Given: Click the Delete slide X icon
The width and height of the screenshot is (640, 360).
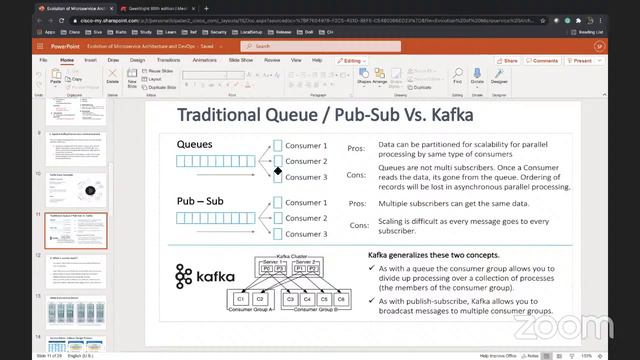Looking at the screenshot, I should [112, 73].
